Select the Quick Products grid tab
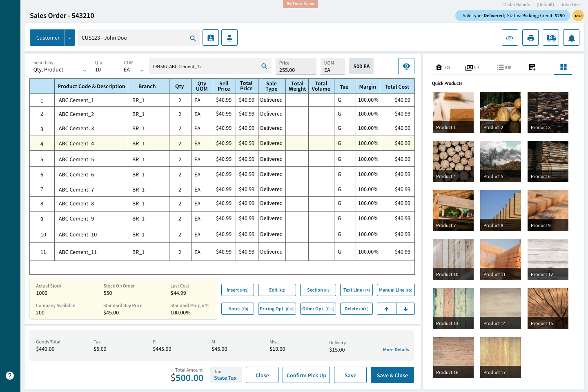Image resolution: width=588 pixels, height=392 pixels. click(563, 67)
